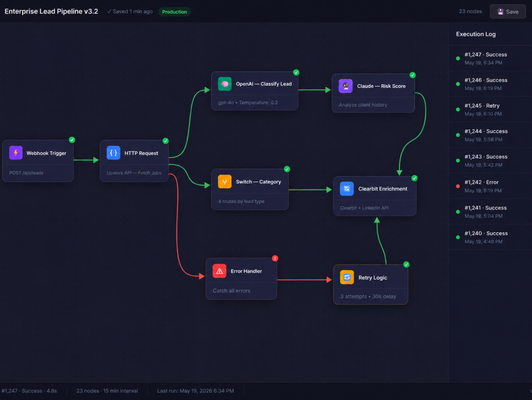Open execution #1,242 Error log entry
532x400 pixels.
491,186
